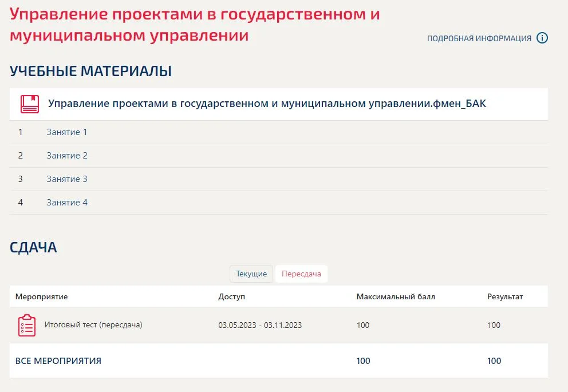Click the info circle icon
The image size is (568, 392).
click(x=542, y=38)
